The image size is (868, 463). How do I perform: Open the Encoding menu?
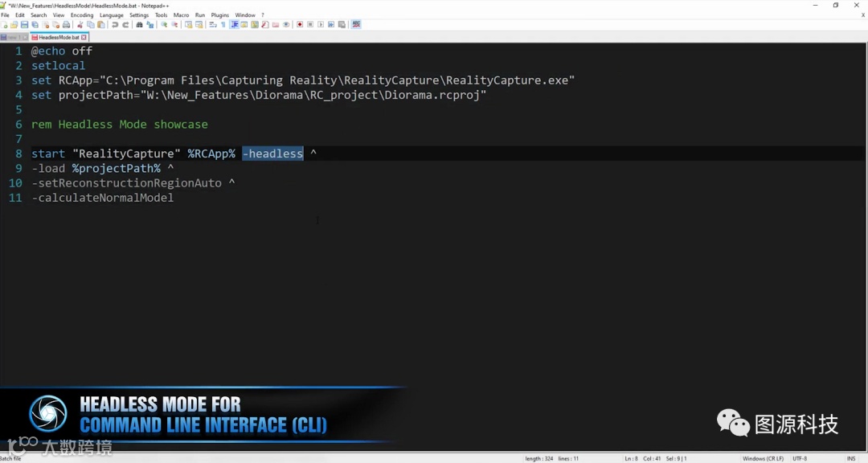click(x=82, y=15)
